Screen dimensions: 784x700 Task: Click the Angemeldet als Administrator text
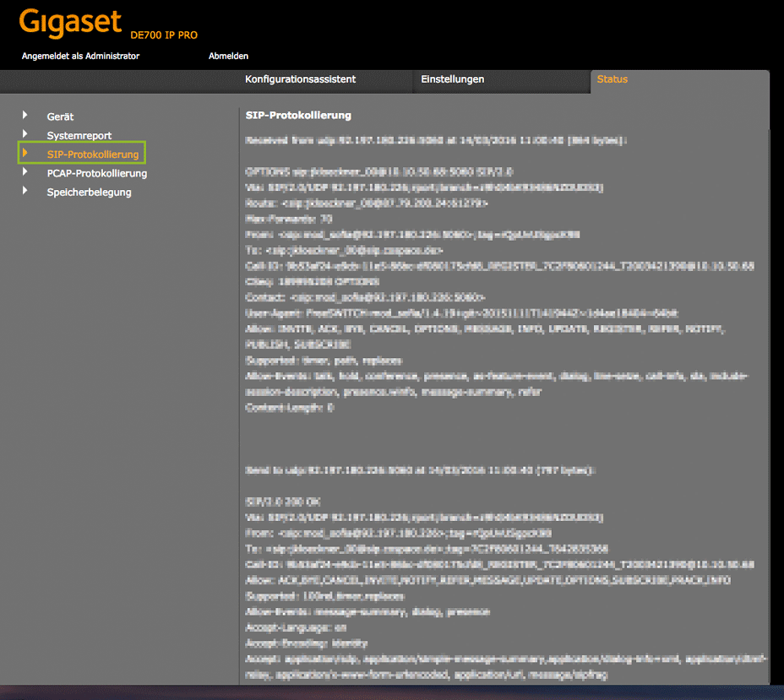click(81, 56)
